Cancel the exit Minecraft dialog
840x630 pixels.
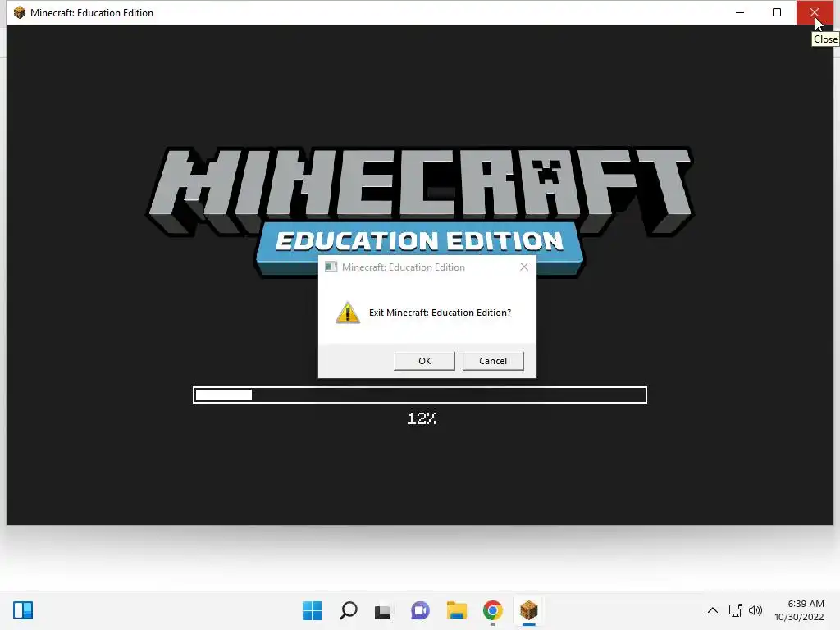click(493, 361)
